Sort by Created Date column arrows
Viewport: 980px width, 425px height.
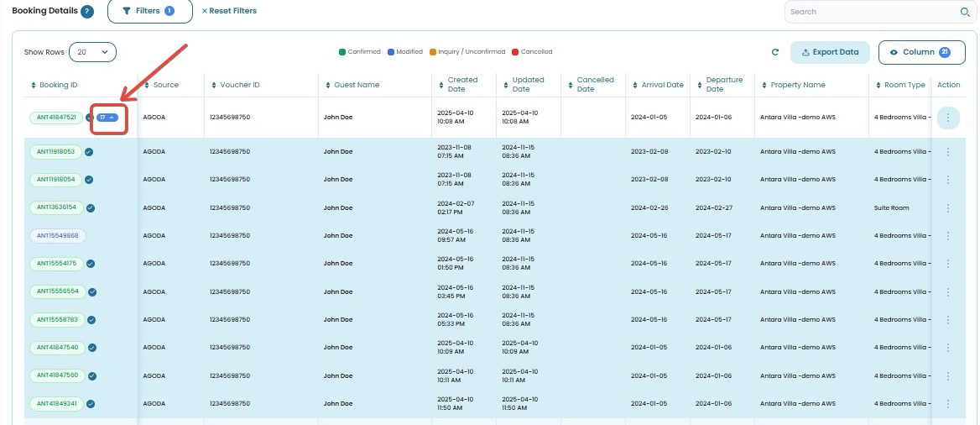click(441, 85)
